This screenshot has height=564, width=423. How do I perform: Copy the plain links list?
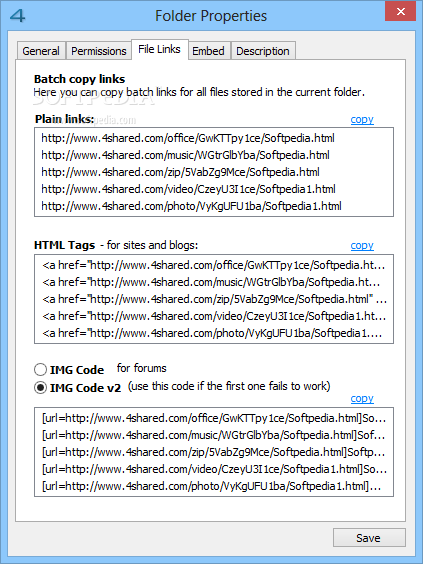(x=362, y=119)
